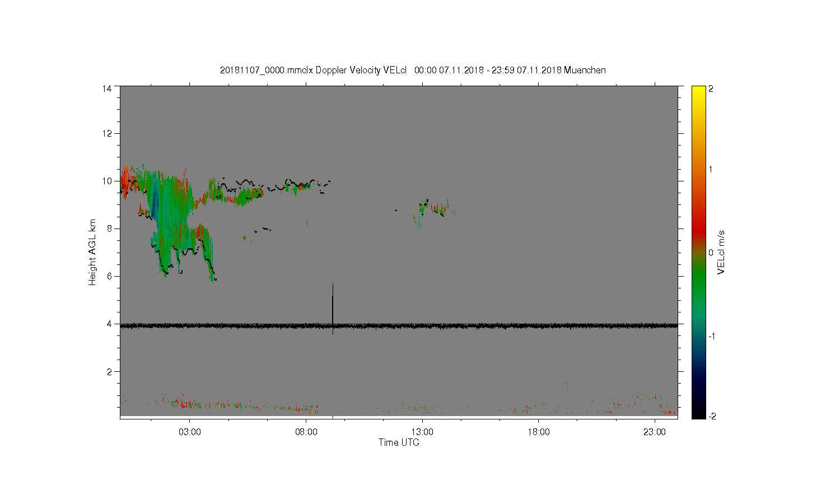Click the 23:00 time tick label
This screenshot has height=504, width=840.
[x=655, y=432]
